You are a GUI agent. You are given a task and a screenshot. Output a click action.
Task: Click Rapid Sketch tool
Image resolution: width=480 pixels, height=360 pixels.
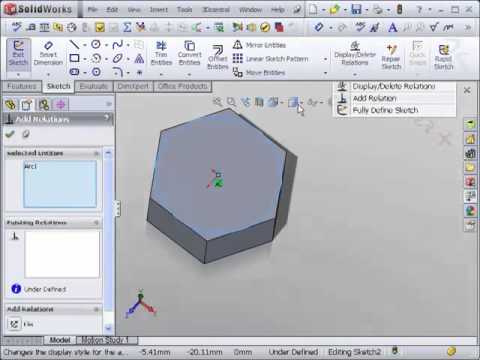[x=443, y=57]
